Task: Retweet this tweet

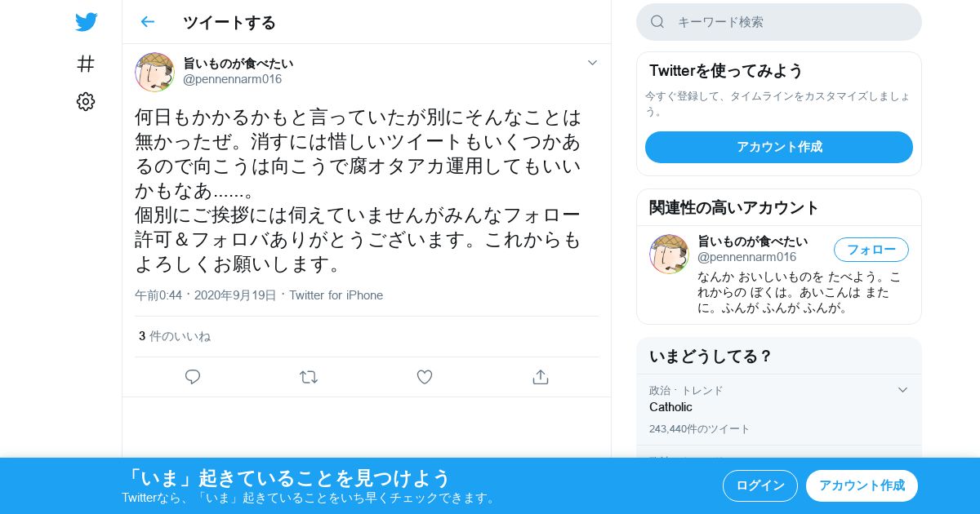Action: coord(309,377)
